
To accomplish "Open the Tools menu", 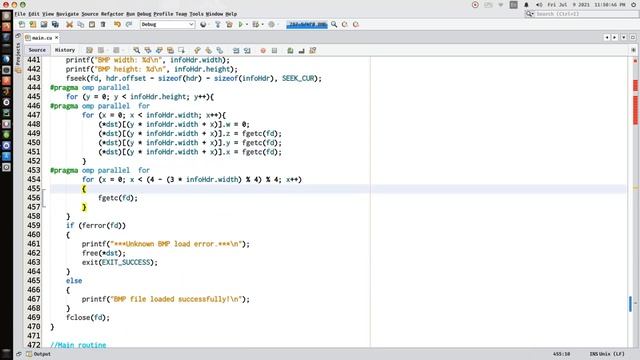I will 196,14.
